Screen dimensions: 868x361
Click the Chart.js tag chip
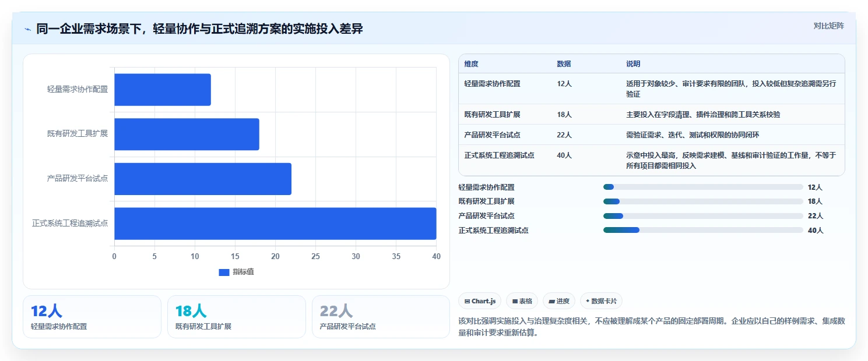[x=480, y=301]
